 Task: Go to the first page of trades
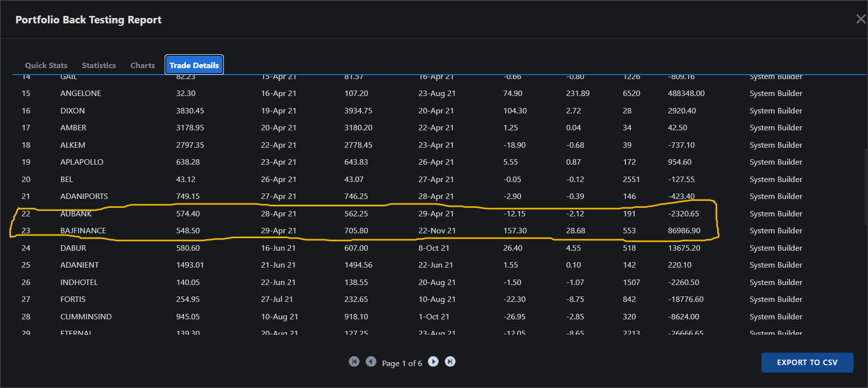(x=354, y=362)
